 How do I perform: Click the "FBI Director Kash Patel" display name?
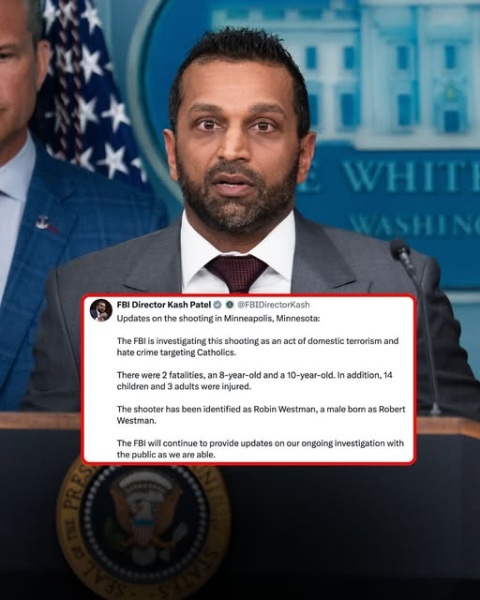tap(164, 305)
